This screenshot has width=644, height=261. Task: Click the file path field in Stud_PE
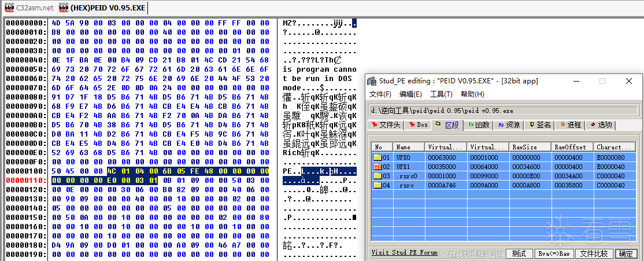[x=504, y=111]
